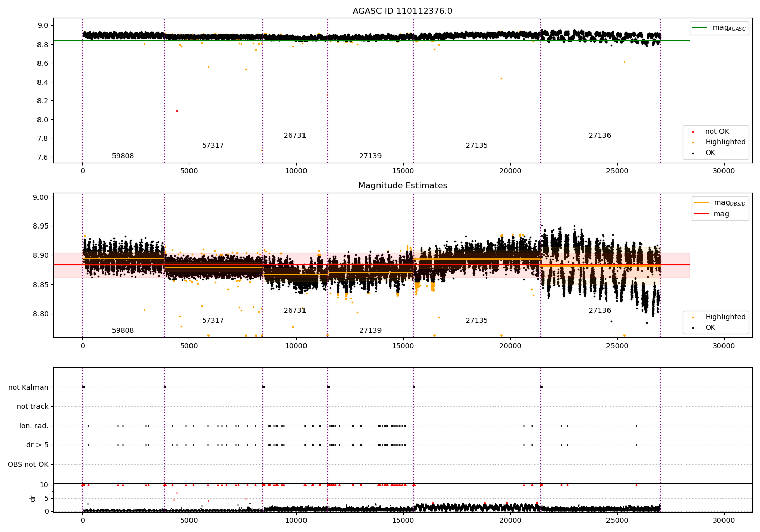
Task: Click the 'OBS not OK' y-axis label
Action: pos(28,465)
